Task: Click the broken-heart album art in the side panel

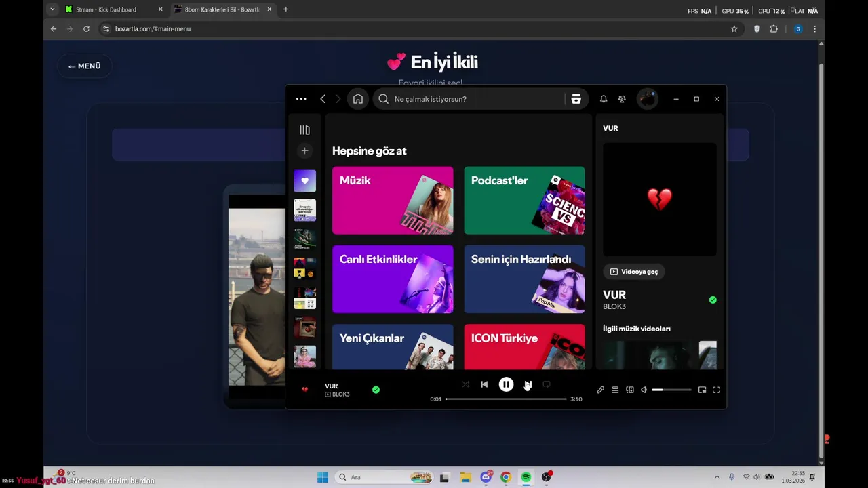Action: [660, 199]
